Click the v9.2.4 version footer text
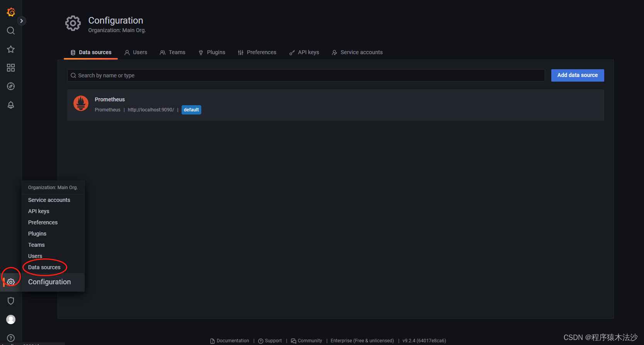Viewport: 644px width, 345px height. coord(424,341)
